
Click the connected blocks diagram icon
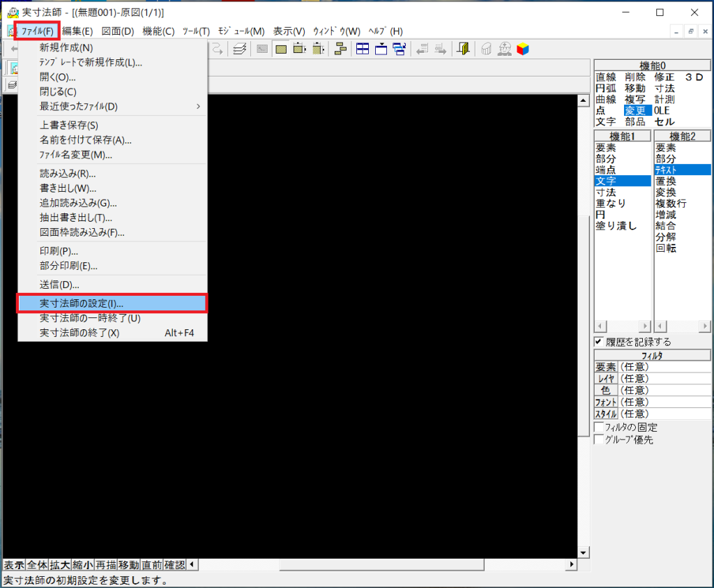click(x=340, y=49)
